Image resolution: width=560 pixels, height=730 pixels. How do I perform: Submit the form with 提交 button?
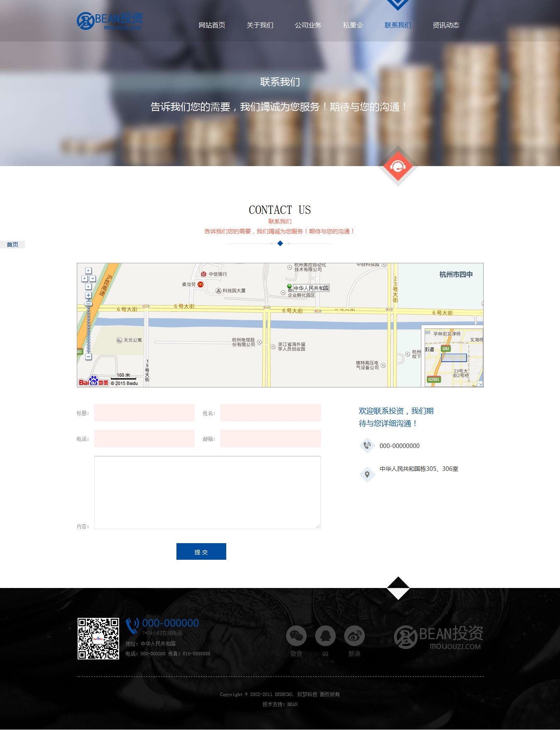pyautogui.click(x=201, y=551)
